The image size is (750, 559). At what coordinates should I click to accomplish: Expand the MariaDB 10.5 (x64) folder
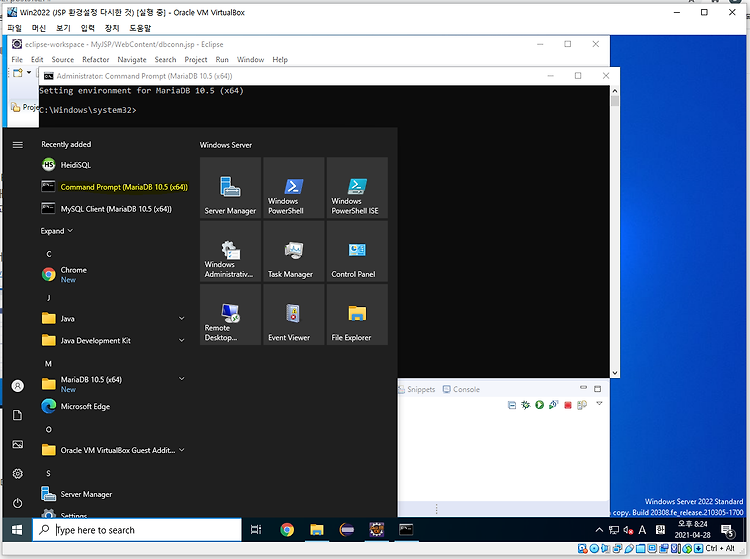click(x=182, y=378)
